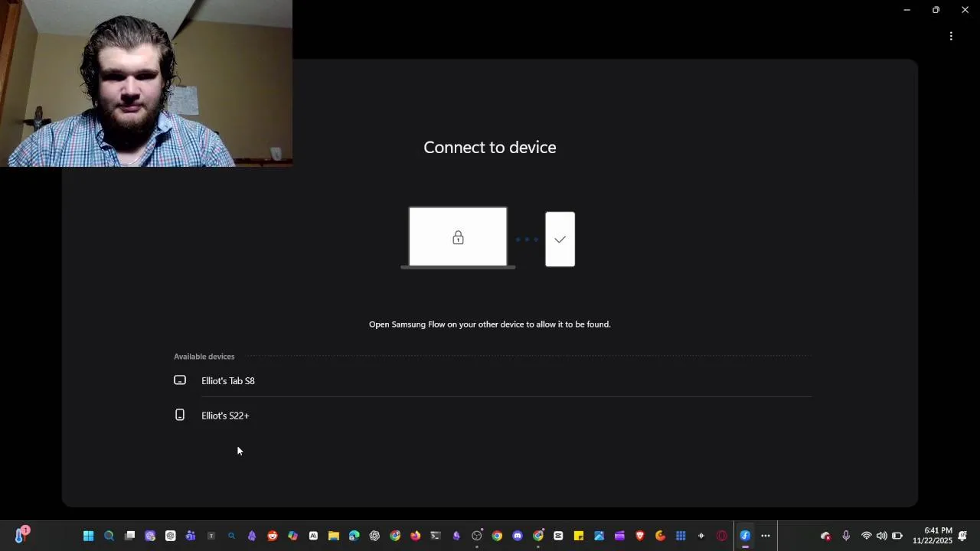
Task: Open OneDrive status in system tray
Action: (825, 536)
